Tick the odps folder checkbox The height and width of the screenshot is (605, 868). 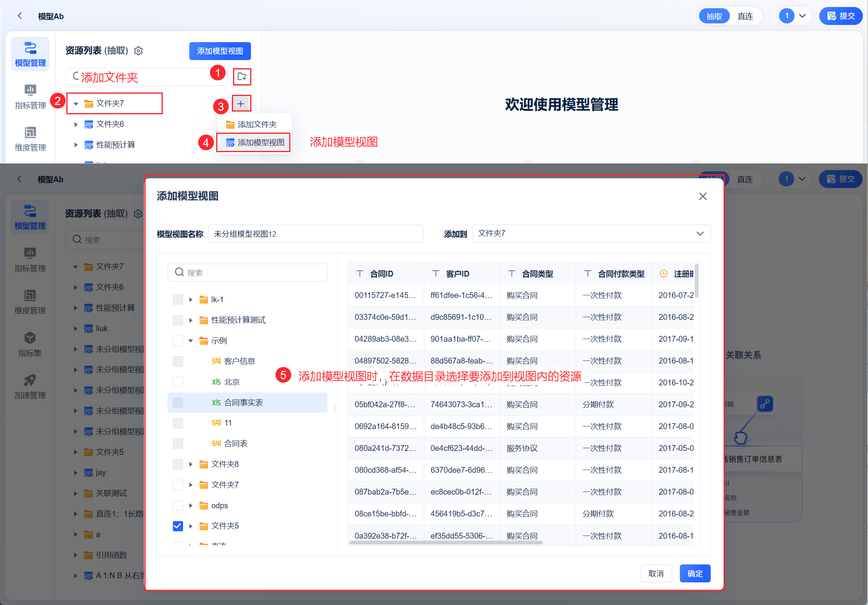tap(178, 506)
